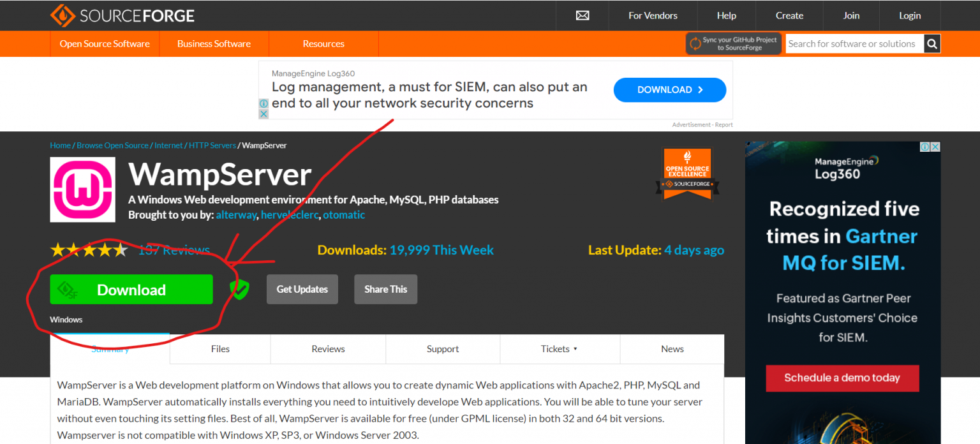Open the alterway contributor link

tap(236, 214)
